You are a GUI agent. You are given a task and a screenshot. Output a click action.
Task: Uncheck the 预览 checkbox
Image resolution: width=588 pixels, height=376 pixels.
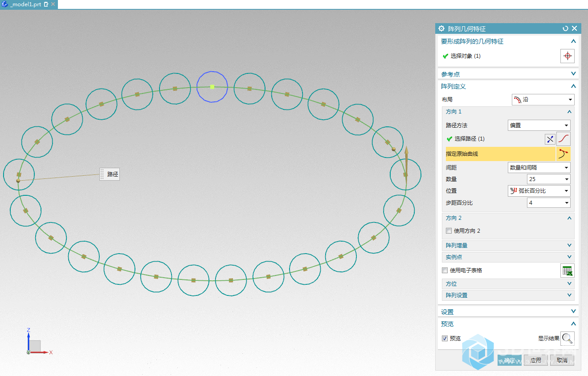[x=445, y=339]
